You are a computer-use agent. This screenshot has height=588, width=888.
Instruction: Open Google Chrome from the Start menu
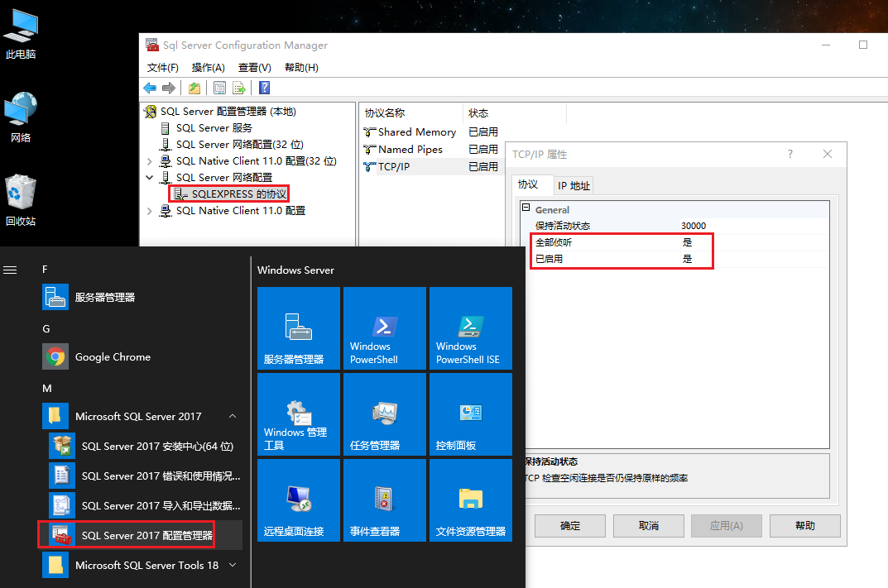pyautogui.click(x=113, y=356)
